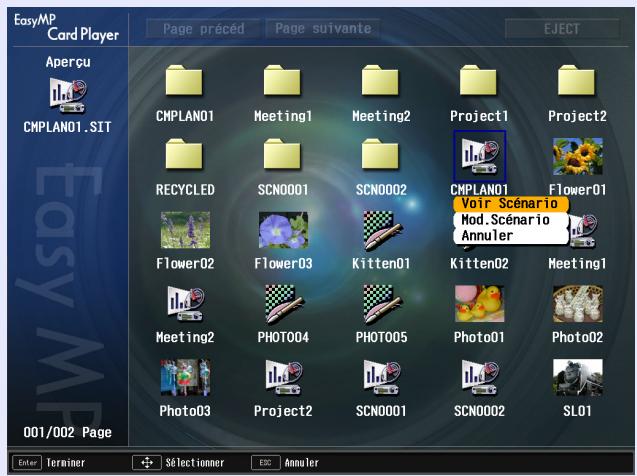Select the Flower01 sunflower thumbnail

(578, 156)
